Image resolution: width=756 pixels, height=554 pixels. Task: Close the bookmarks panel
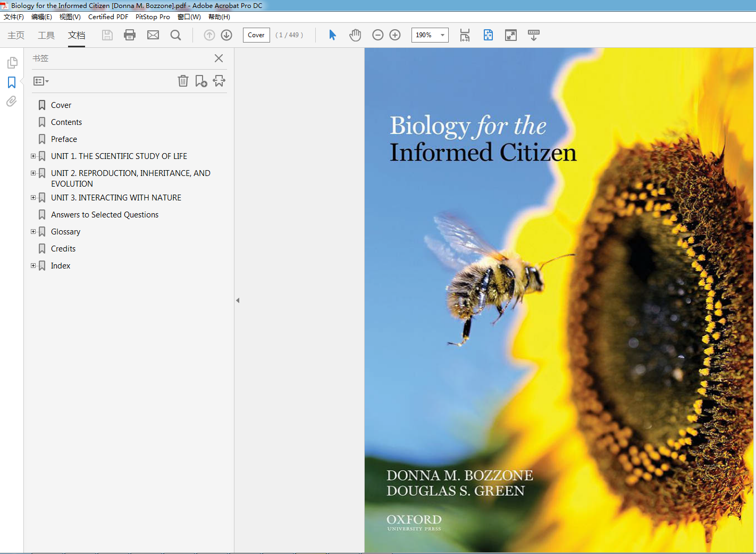coord(219,58)
